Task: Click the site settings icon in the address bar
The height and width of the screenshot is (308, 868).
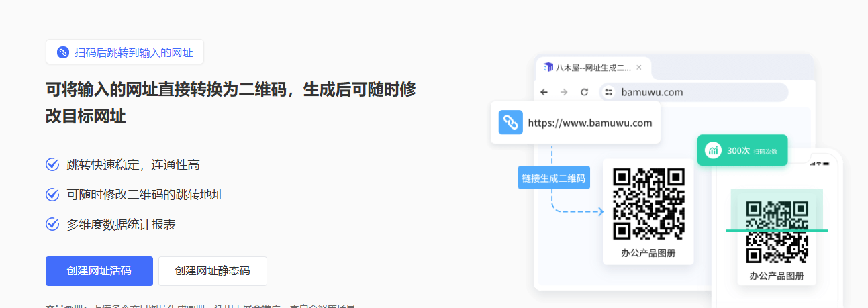Action: pyautogui.click(x=609, y=92)
